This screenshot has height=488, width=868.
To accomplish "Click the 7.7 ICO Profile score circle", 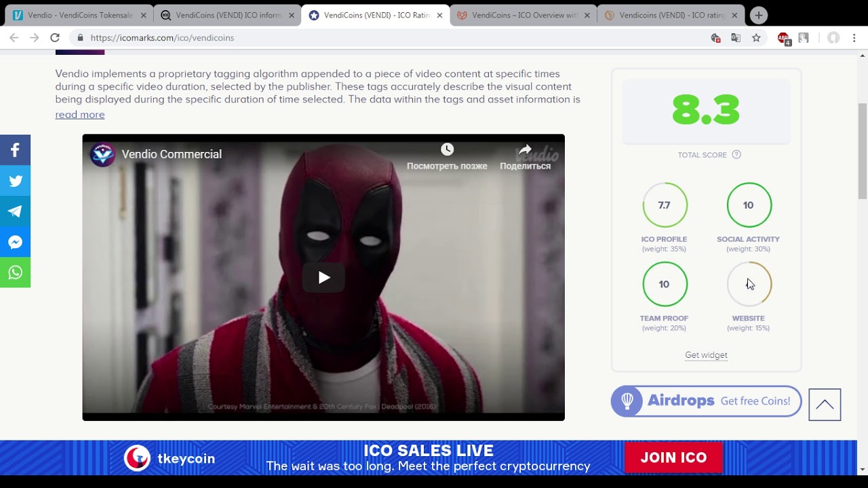I will click(665, 205).
